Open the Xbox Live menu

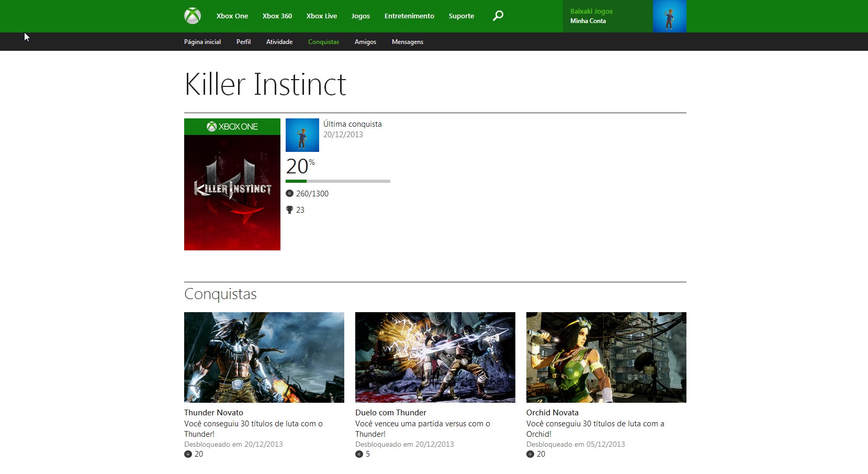click(x=322, y=16)
